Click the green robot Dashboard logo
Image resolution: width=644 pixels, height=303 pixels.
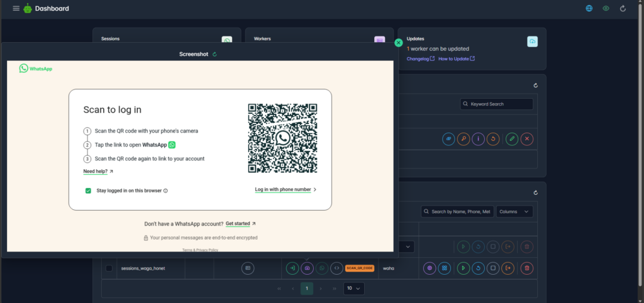click(x=28, y=8)
